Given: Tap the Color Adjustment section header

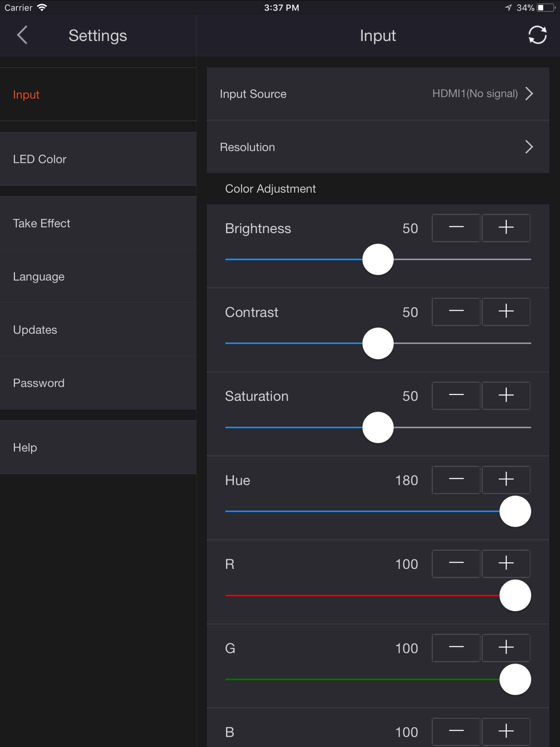Looking at the screenshot, I should (x=270, y=189).
